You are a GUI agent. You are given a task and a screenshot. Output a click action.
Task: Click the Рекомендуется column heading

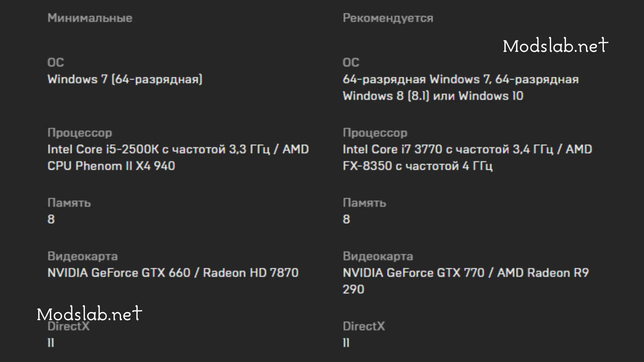(x=388, y=18)
